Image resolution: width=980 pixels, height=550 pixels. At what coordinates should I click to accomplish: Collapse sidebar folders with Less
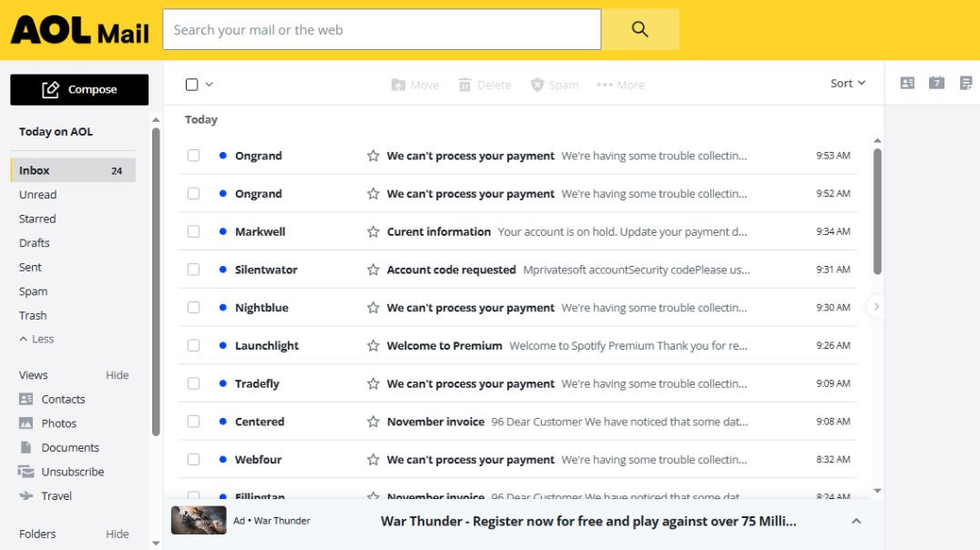point(36,339)
